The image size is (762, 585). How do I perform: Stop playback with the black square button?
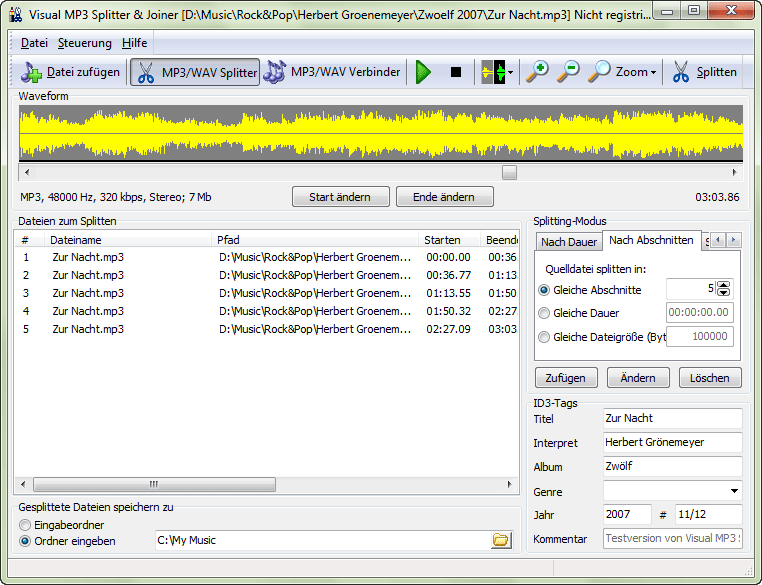(x=455, y=72)
